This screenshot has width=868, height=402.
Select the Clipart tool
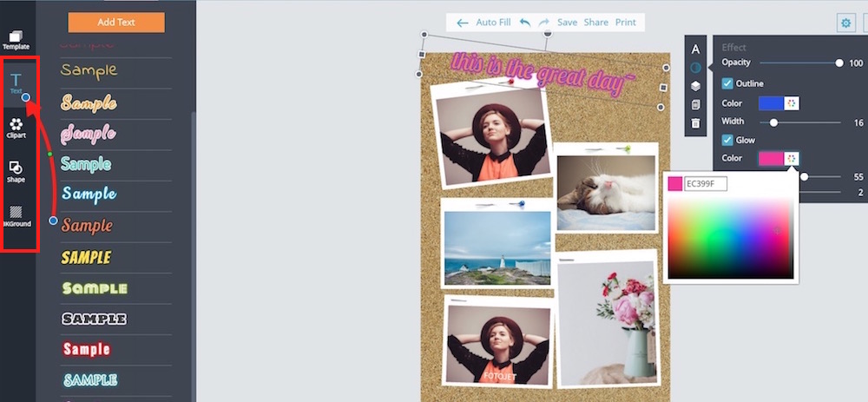[x=16, y=128]
